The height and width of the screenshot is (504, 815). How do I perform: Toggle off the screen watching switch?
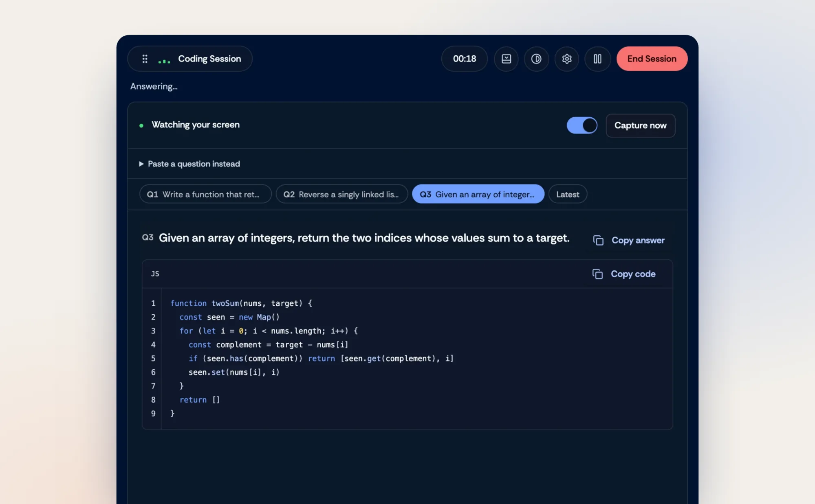[x=582, y=125]
